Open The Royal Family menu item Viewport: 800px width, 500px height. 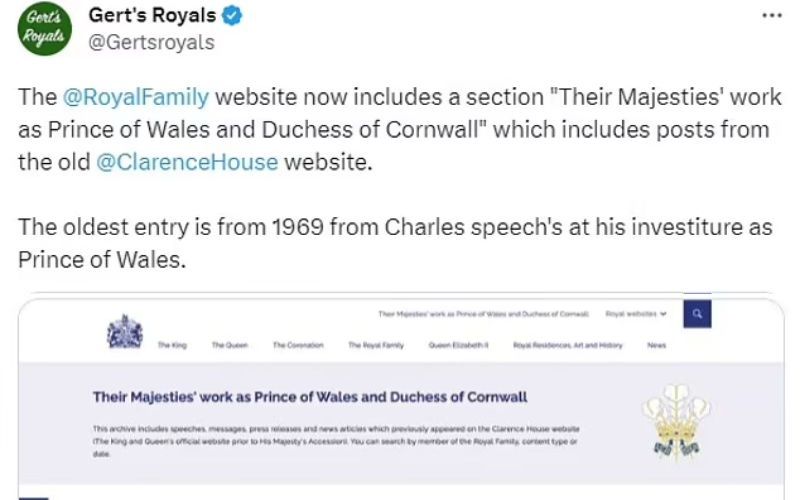click(x=376, y=345)
